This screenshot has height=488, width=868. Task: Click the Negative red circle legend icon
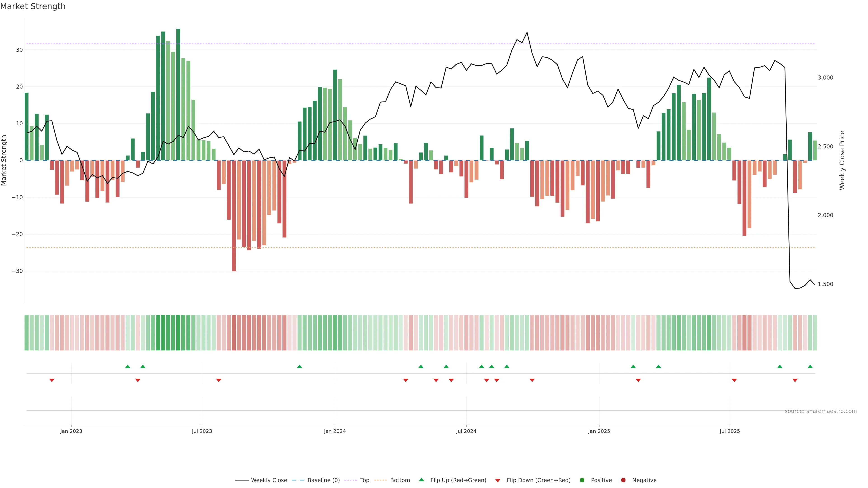[x=623, y=480]
